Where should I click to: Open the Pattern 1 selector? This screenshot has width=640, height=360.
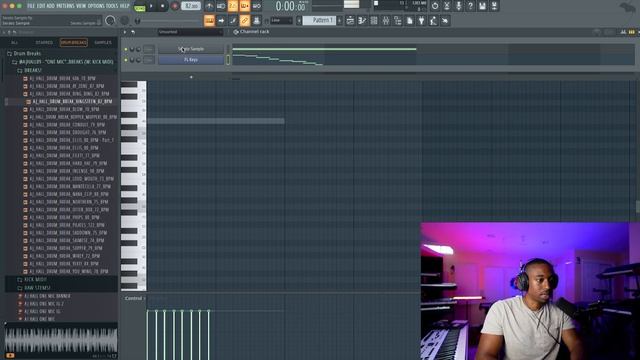(319, 20)
